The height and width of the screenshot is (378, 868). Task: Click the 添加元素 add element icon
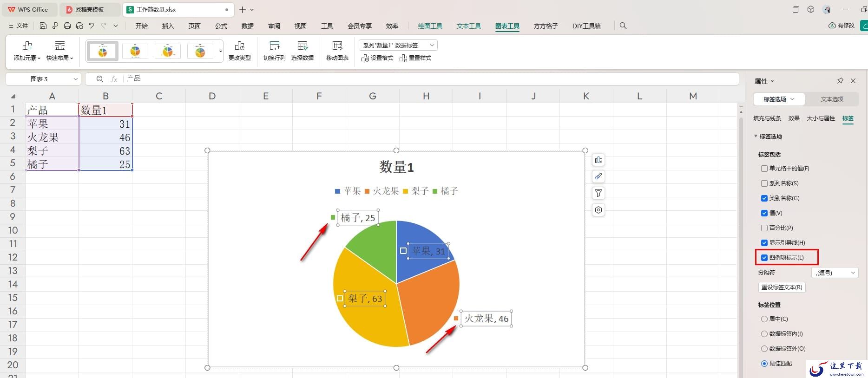tap(27, 46)
